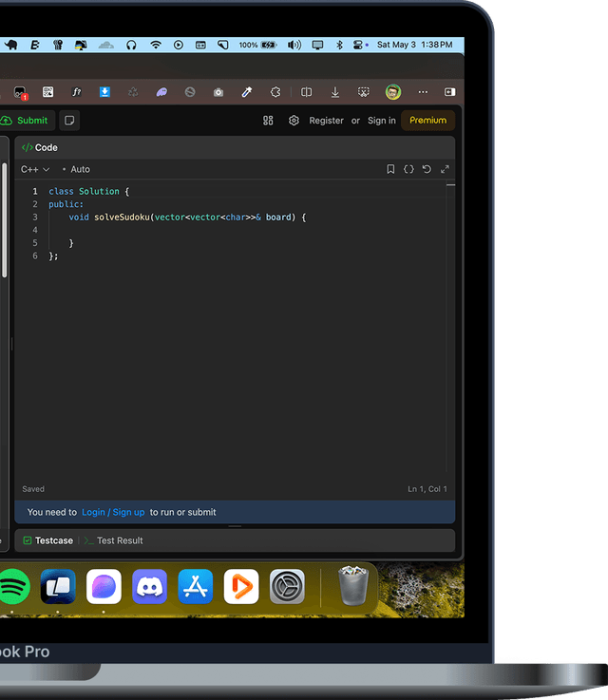
Task: Click the screenshot capture toolbar icon
Action: tap(363, 92)
